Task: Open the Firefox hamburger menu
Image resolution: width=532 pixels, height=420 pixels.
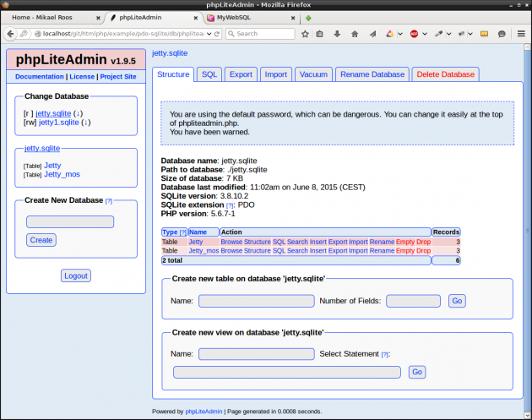Action: [x=521, y=34]
